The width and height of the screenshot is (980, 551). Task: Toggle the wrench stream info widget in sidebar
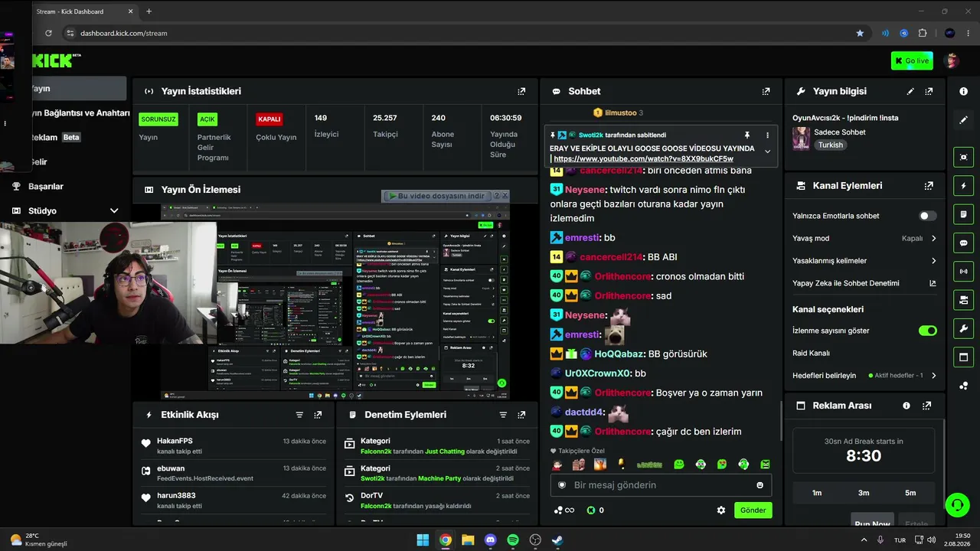pyautogui.click(x=963, y=328)
